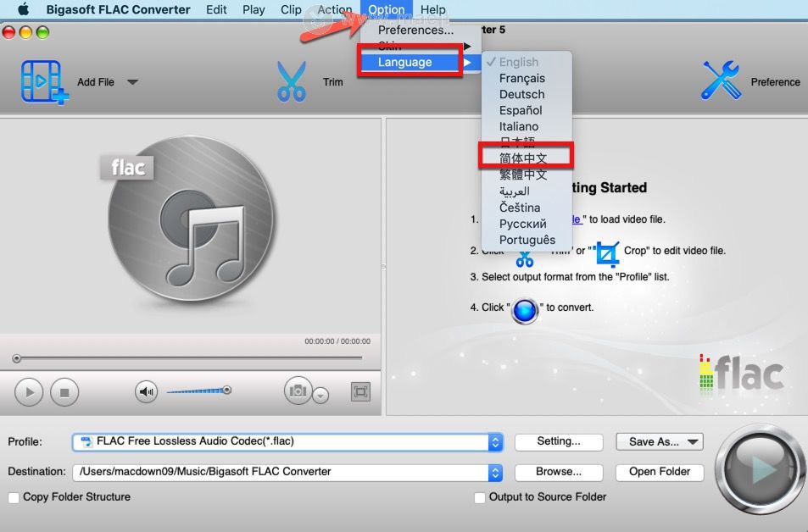The height and width of the screenshot is (532, 808).
Task: Open the Add File dropdown arrow
Action: [x=132, y=82]
